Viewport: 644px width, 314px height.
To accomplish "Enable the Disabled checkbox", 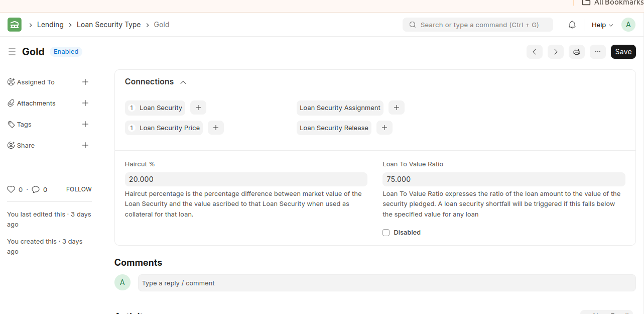I will [x=386, y=233].
